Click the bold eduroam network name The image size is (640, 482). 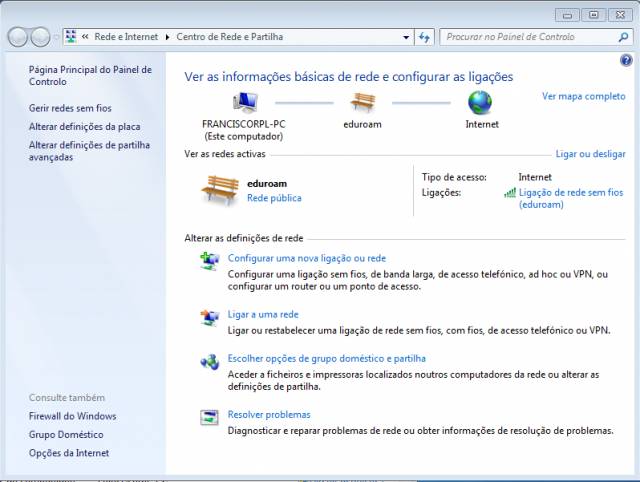267,184
